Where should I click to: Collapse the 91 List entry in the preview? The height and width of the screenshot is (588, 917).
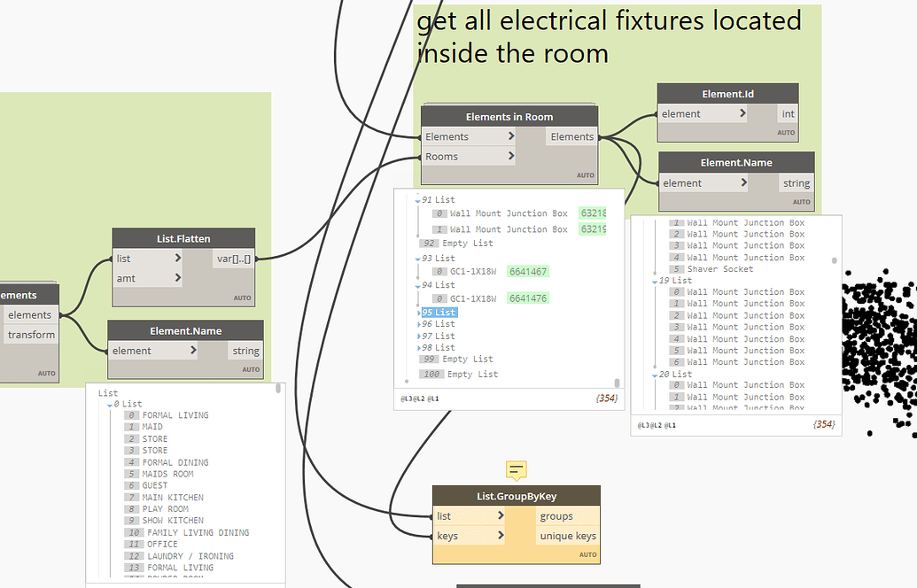tap(418, 199)
